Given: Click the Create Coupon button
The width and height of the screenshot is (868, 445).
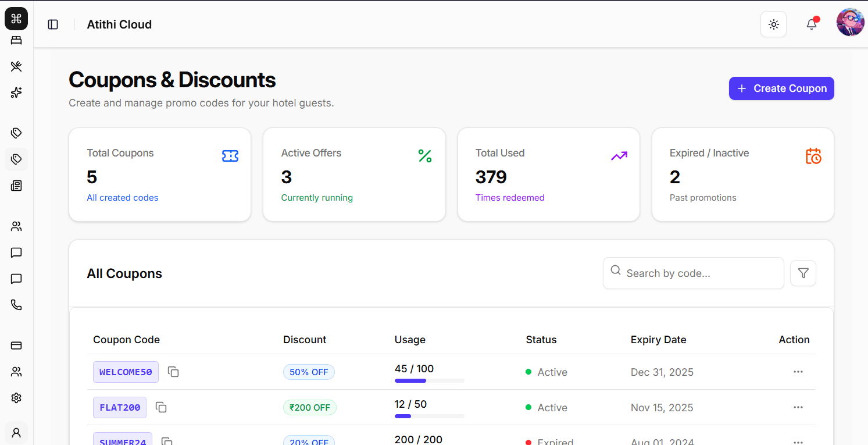Looking at the screenshot, I should pyautogui.click(x=781, y=88).
